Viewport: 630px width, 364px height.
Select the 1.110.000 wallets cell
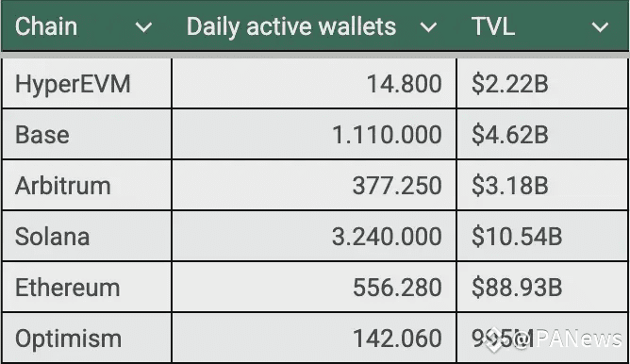click(x=314, y=134)
